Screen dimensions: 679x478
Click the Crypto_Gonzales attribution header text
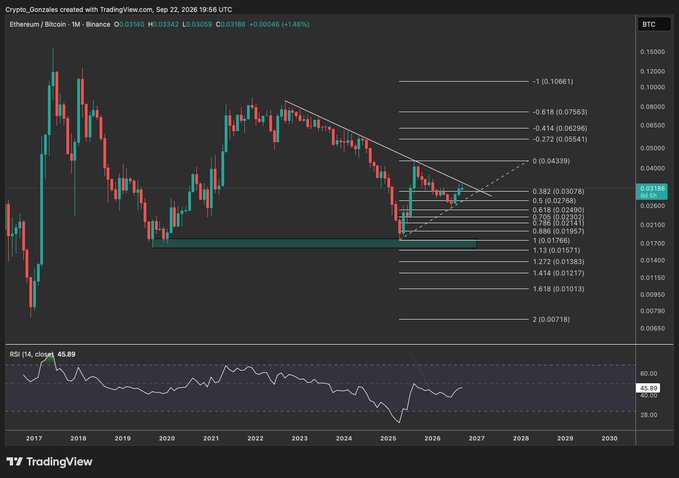pyautogui.click(x=119, y=9)
